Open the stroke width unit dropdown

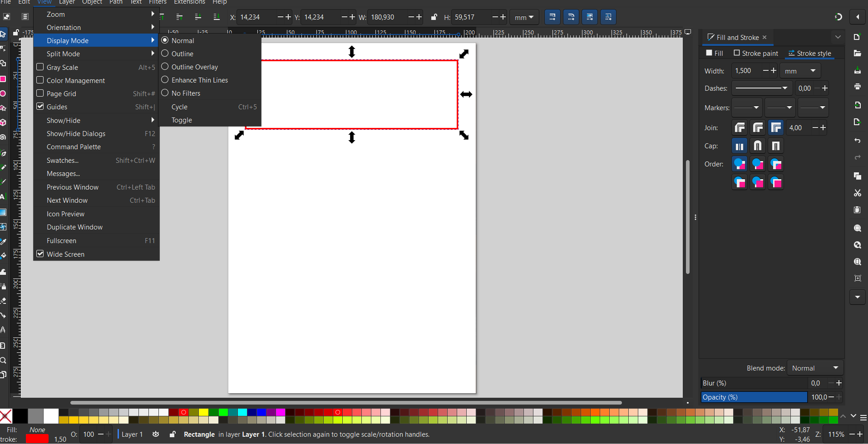point(800,71)
